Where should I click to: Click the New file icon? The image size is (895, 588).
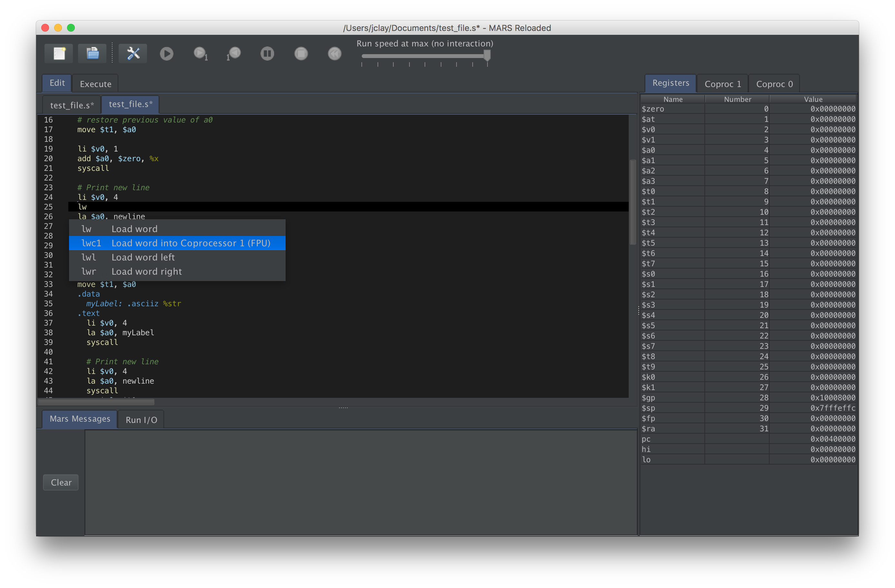[59, 54]
